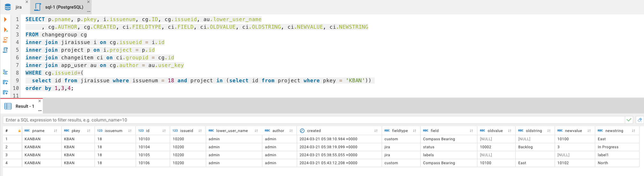Click the 'status' field cell
The width and height of the screenshot is (644, 176).
[449, 147]
